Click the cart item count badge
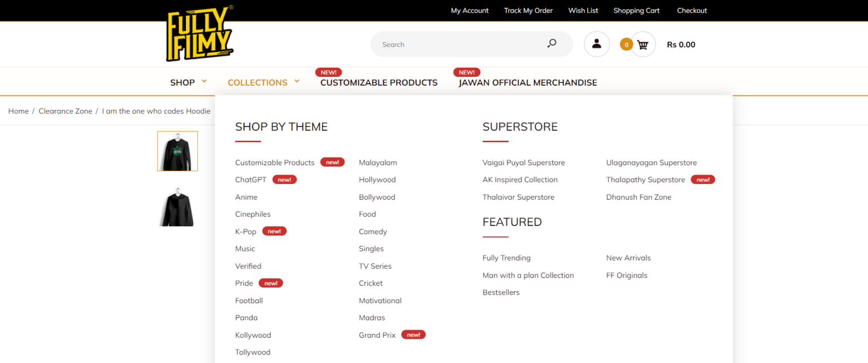This screenshot has height=363, width=868. point(626,43)
